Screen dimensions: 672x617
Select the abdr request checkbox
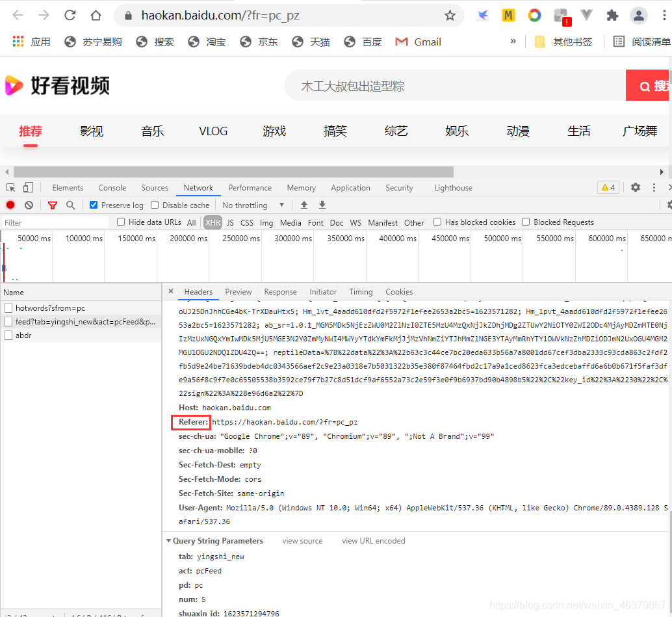8,335
